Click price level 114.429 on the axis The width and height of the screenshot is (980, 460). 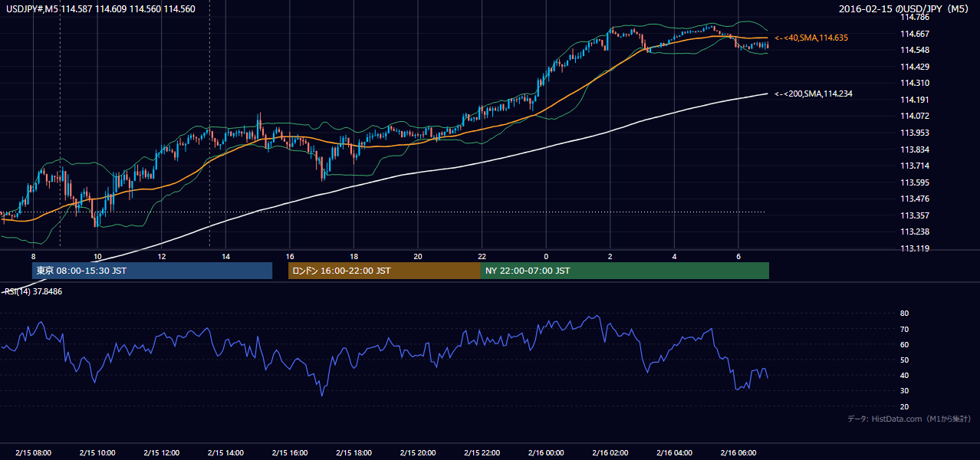[914, 67]
